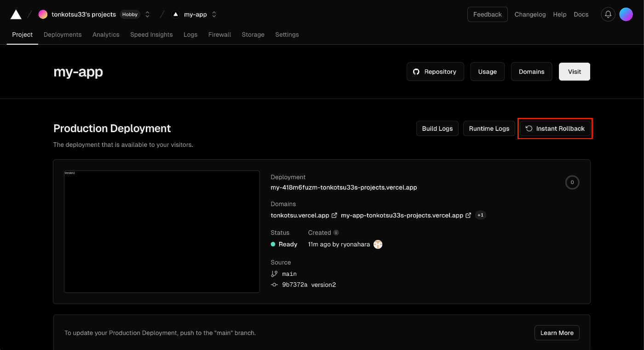Image resolution: width=644 pixels, height=350 pixels.
Task: Click the Created info icon
Action: click(336, 233)
